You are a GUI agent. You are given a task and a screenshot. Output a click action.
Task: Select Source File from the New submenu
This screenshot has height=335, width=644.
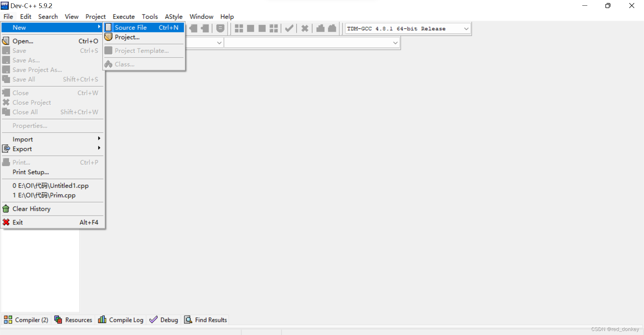[x=144, y=28]
